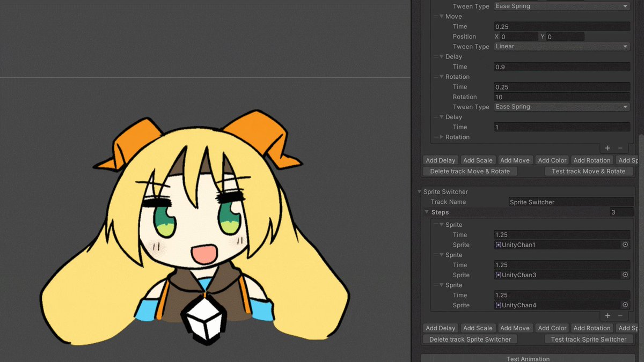Focus the Delay Time field showing 0.9
Screen dimensions: 644x362
coord(562,67)
